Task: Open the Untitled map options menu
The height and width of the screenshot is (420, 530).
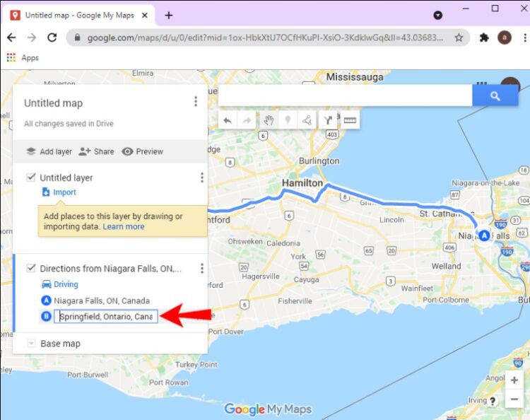Action: (x=196, y=101)
